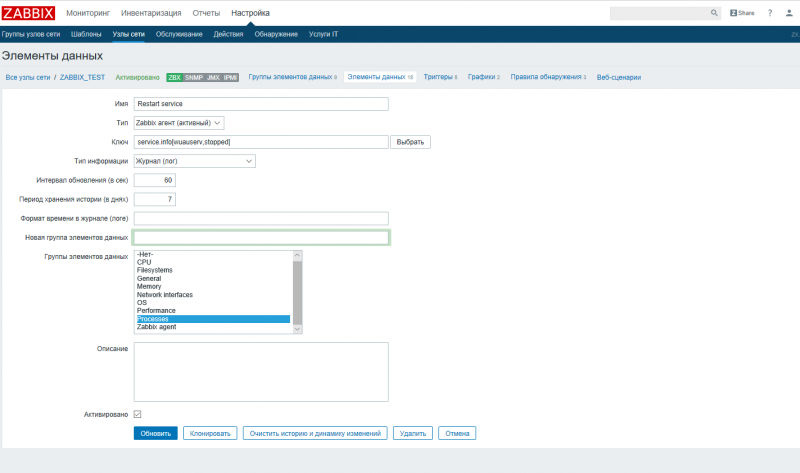Click the IPMI availability badge

tap(230, 78)
